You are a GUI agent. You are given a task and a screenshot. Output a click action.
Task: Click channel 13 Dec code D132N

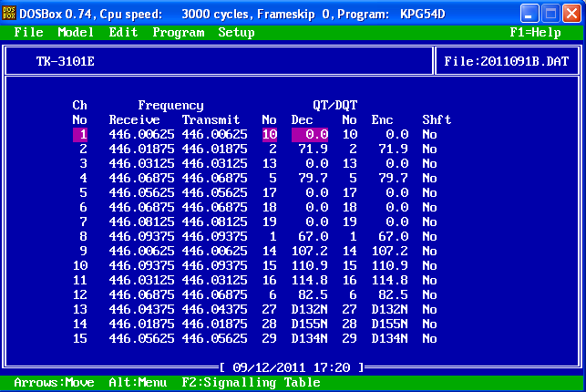click(310, 309)
